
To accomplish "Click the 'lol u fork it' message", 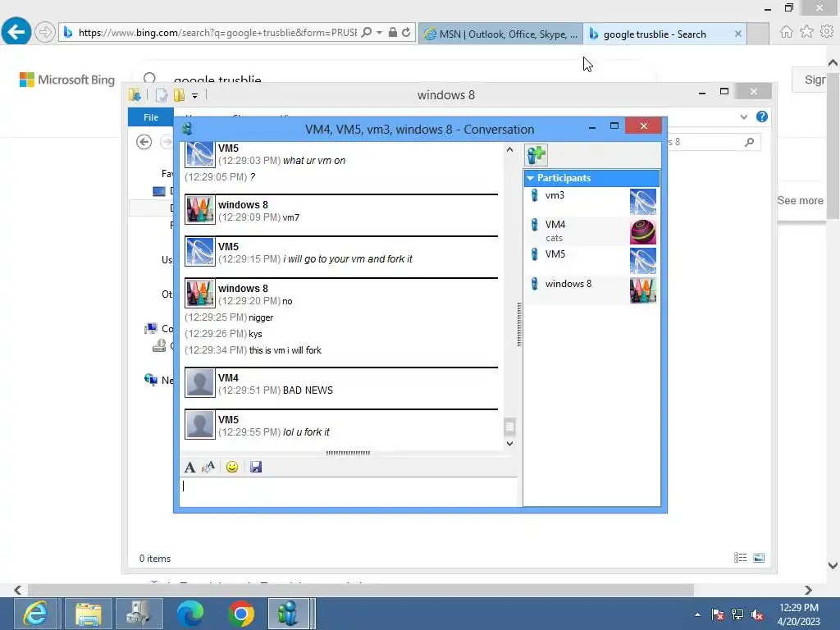I will tap(306, 432).
